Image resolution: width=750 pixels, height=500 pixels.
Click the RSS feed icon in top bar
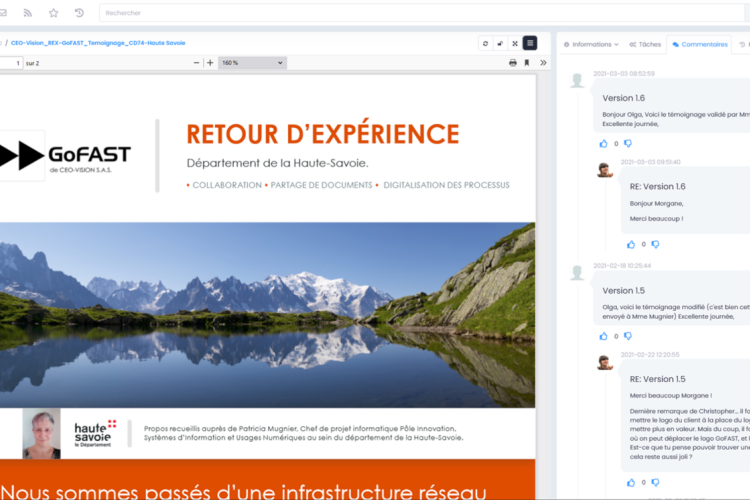tap(27, 13)
